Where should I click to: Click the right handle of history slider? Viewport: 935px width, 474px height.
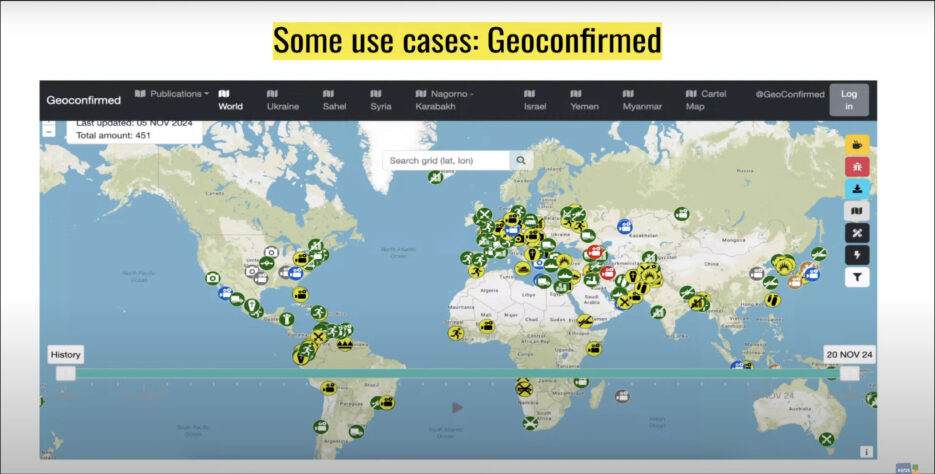(x=849, y=373)
